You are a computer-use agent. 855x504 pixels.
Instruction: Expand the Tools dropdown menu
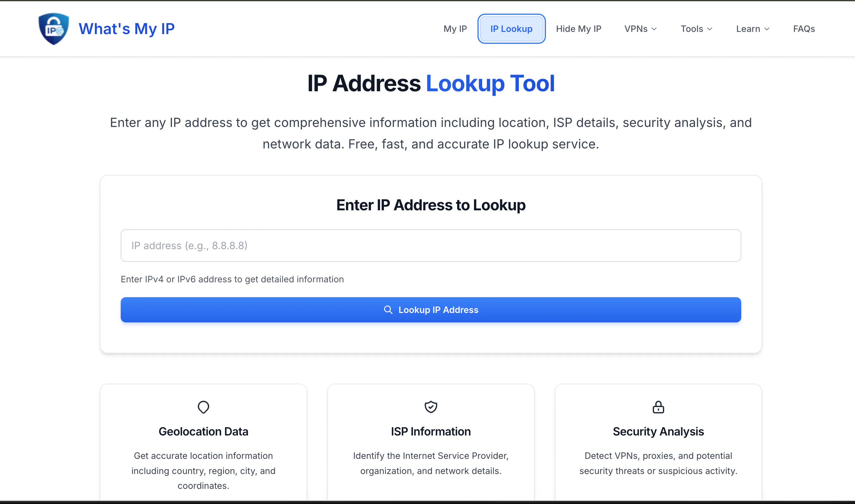pos(696,29)
